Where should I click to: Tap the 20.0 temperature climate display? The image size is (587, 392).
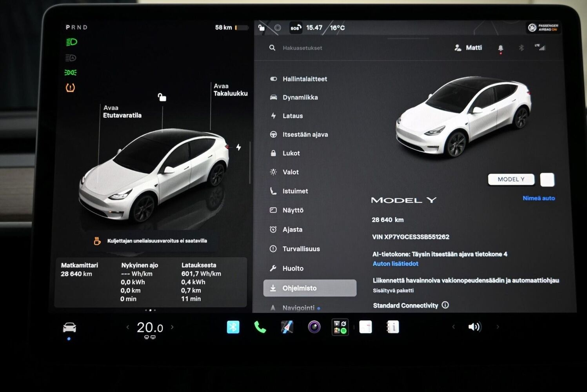(150, 328)
